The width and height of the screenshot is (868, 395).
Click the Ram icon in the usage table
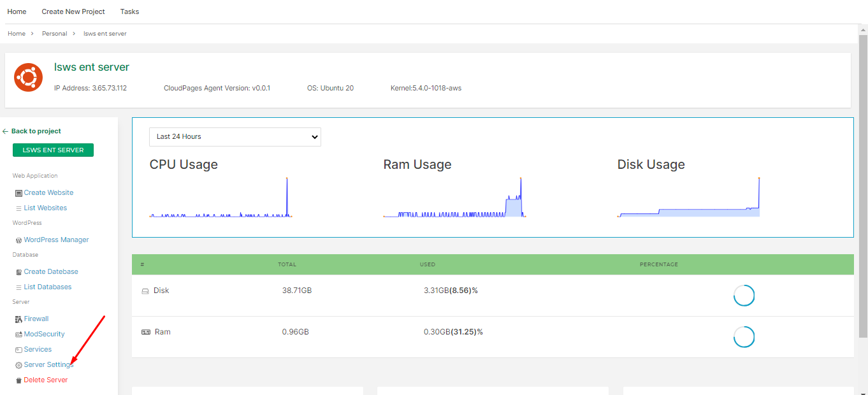click(145, 331)
